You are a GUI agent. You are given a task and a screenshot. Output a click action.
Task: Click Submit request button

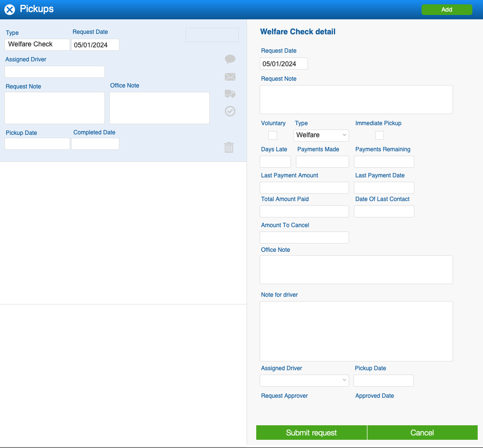tap(311, 433)
